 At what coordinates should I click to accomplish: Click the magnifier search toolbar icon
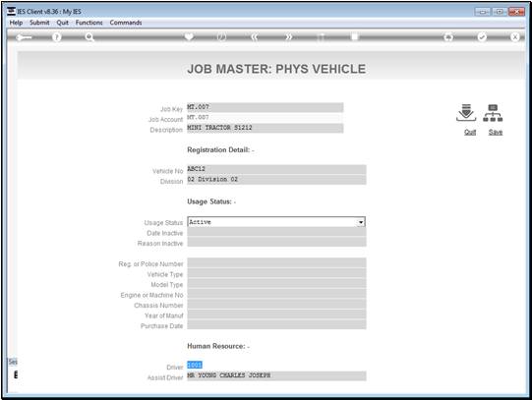pos(89,37)
